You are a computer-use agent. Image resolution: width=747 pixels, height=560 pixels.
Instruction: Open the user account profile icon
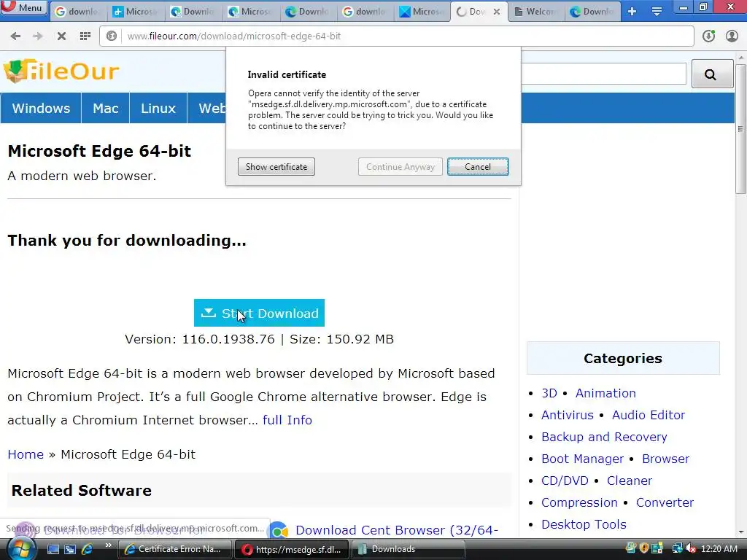732,36
